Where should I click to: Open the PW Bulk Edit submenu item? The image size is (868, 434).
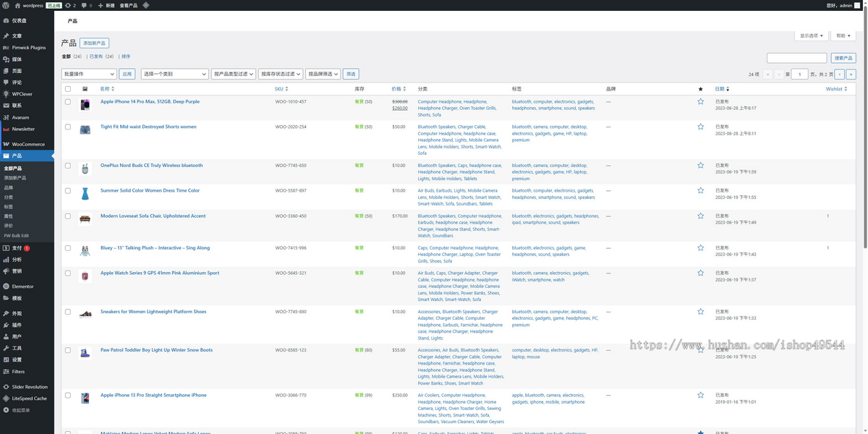click(x=17, y=236)
